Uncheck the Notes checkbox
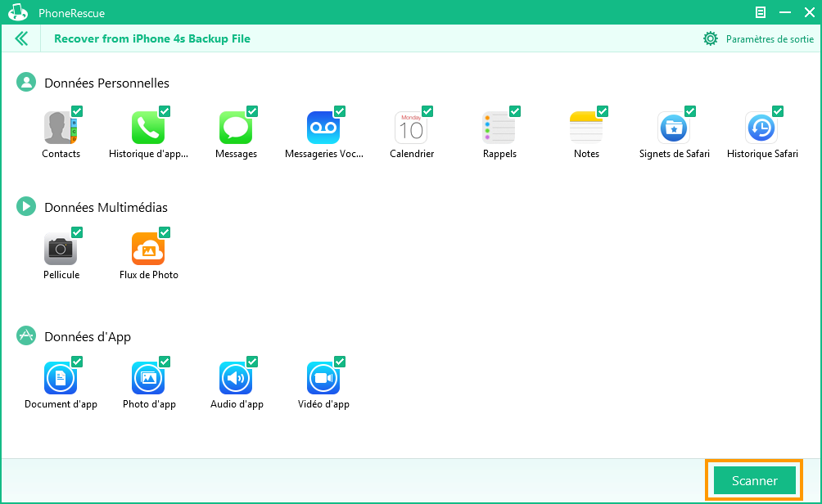This screenshot has width=822, height=504. coord(603,111)
